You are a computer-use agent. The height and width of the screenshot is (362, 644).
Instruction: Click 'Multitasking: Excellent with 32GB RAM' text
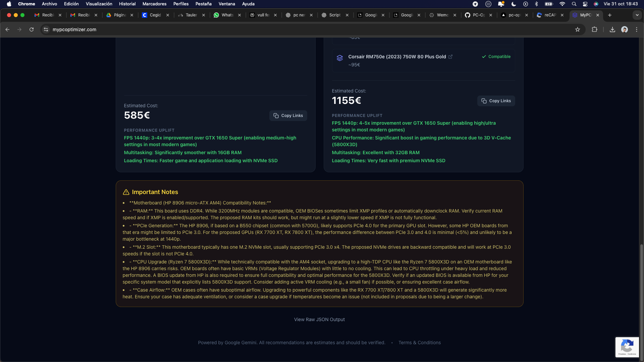(x=376, y=153)
